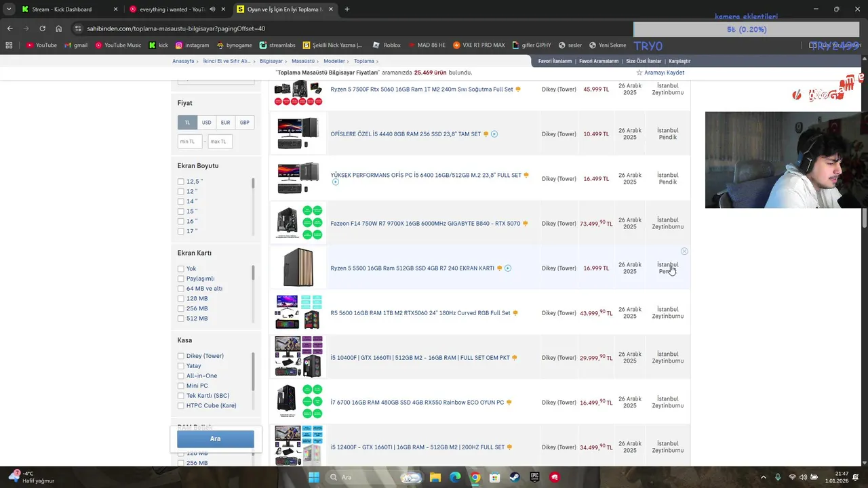Check the 14" screen size box
The height and width of the screenshot is (488, 868).
coord(181,201)
